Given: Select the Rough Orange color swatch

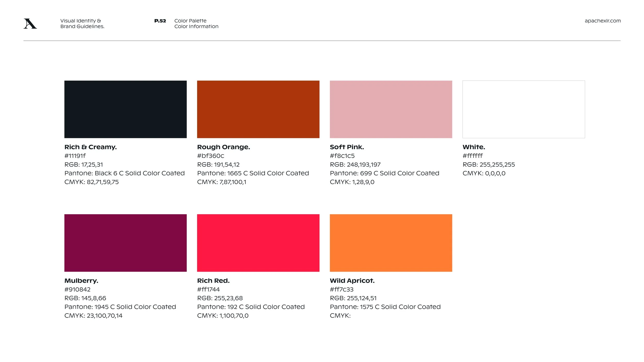Looking at the screenshot, I should click(258, 109).
